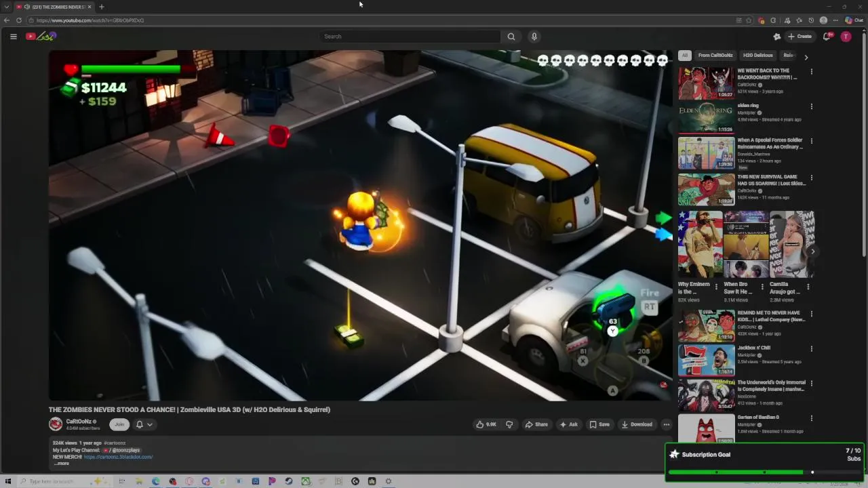Click the Ask button under the video

(568, 424)
